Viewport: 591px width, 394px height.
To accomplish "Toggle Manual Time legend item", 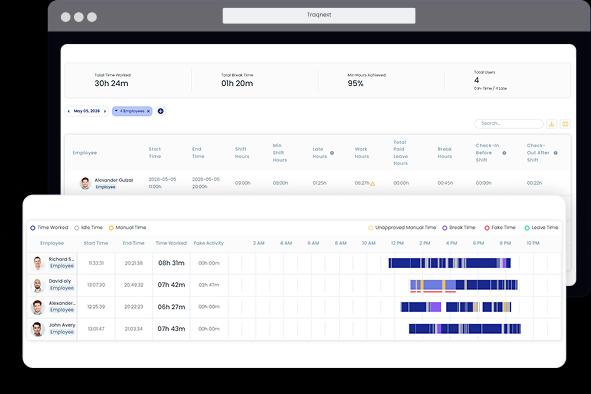I will 127,228.
